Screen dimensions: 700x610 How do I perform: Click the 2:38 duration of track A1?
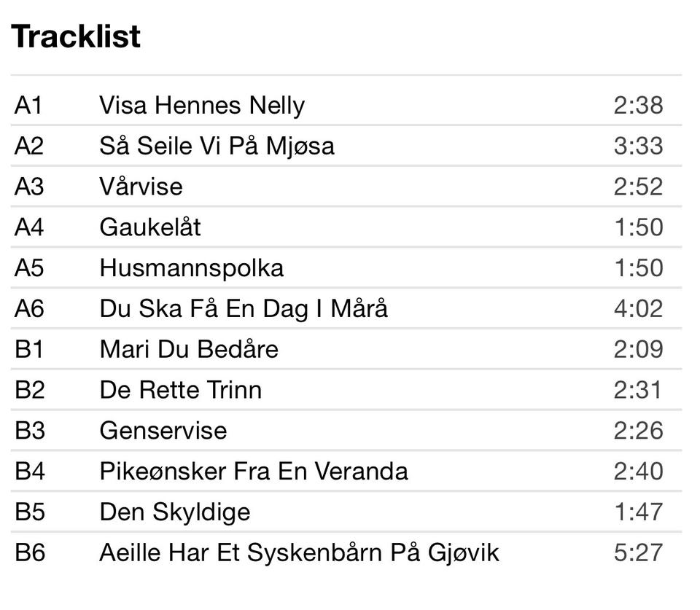638,106
